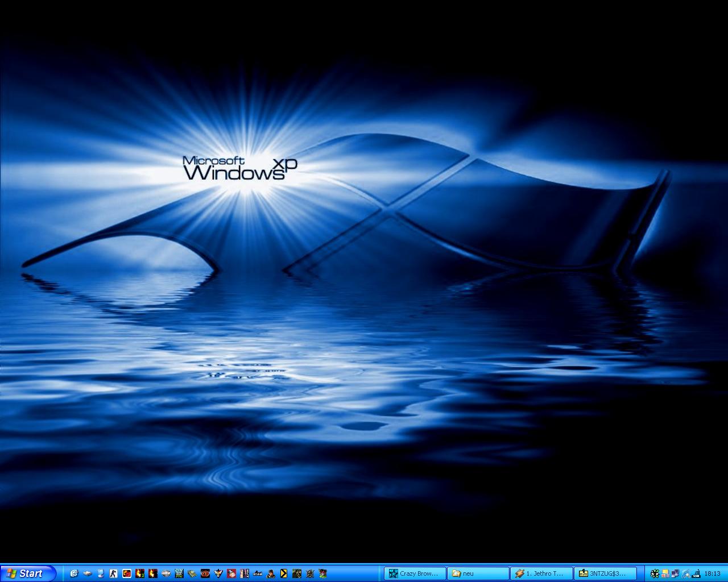
Task: Open the grey disk drive Quick Launch icon
Action: 88,573
